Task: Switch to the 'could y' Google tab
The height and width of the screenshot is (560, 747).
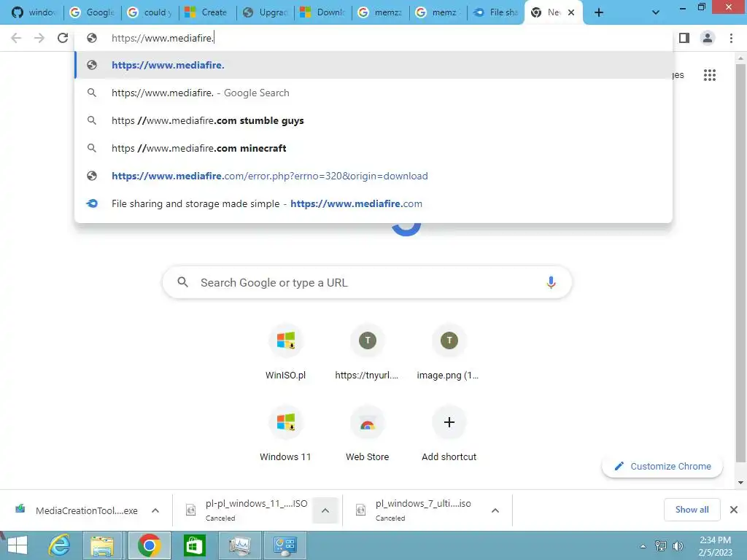Action: coord(150,12)
